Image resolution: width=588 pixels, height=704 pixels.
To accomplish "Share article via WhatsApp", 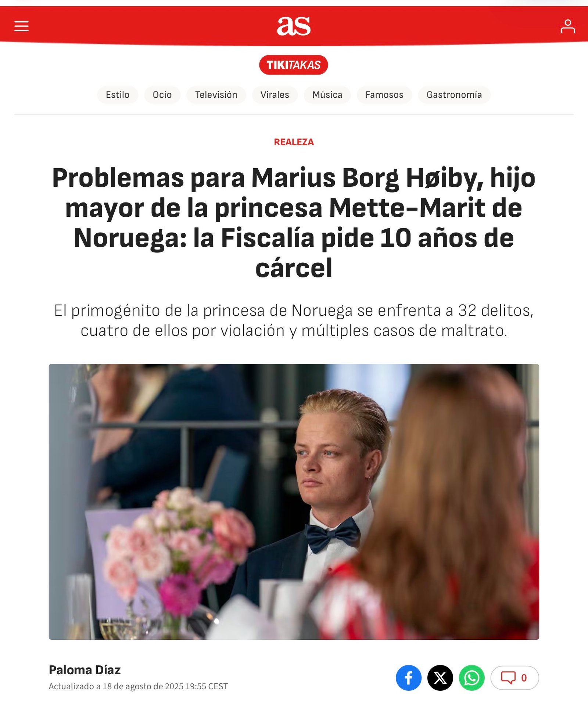I will pyautogui.click(x=472, y=678).
